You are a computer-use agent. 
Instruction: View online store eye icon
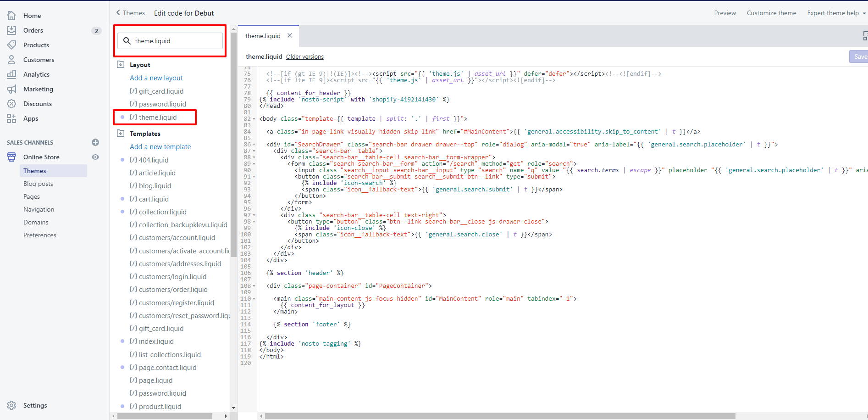point(95,157)
